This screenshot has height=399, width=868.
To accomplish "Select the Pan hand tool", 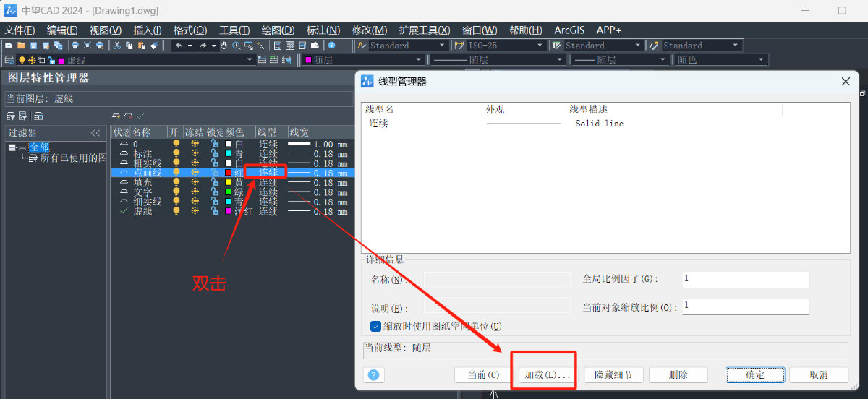I will [x=224, y=46].
